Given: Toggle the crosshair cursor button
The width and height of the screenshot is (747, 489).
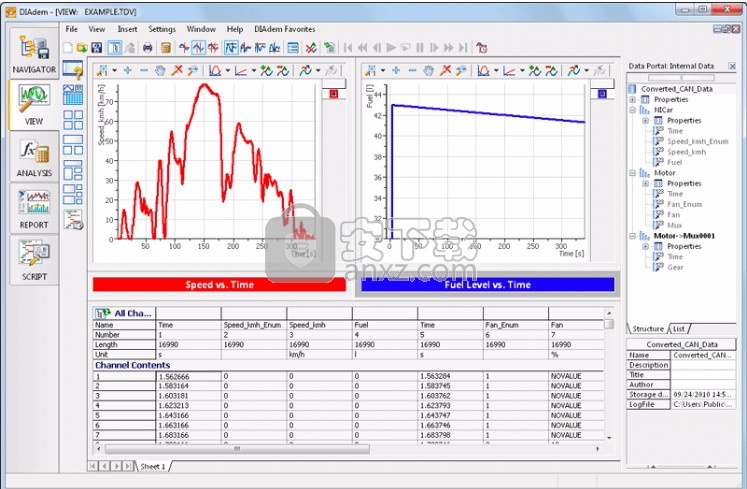Looking at the screenshot, I should click(x=184, y=48).
